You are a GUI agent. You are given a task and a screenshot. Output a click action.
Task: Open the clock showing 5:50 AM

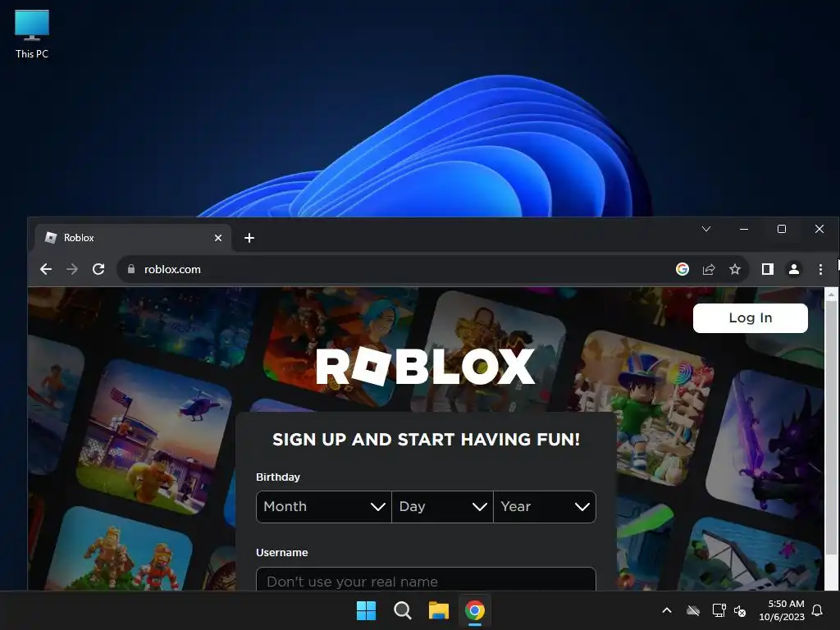pos(782,610)
